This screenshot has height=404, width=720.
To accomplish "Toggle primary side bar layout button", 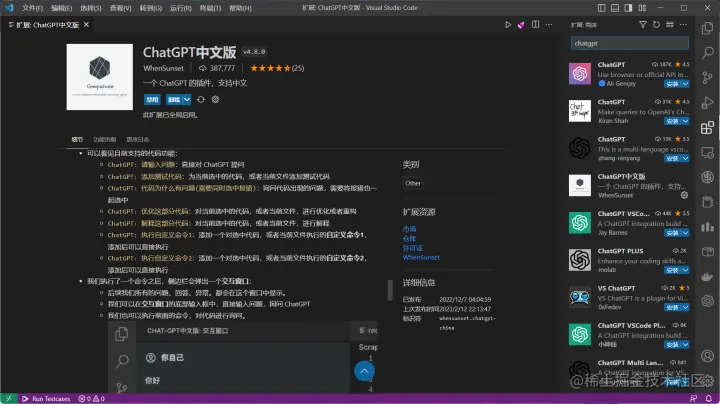I will coord(602,8).
